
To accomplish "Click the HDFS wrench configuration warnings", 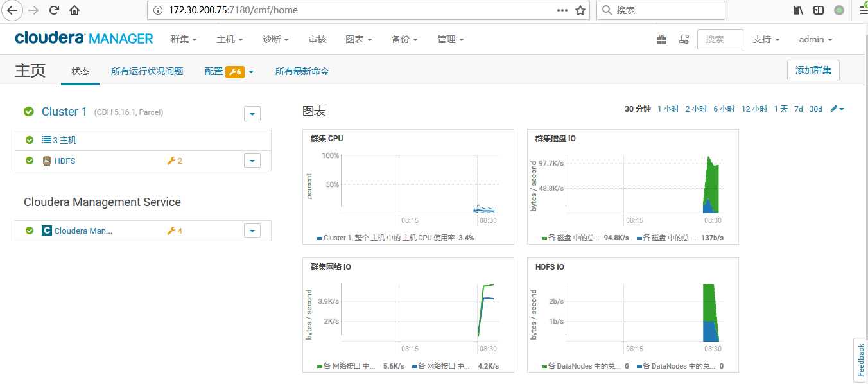I will (175, 161).
